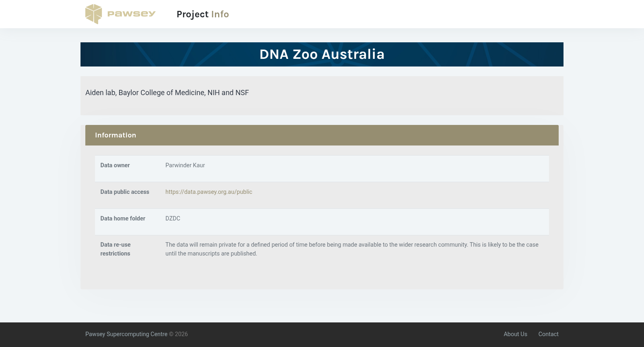Select the Parwinder Kaur owner name

coord(185,165)
